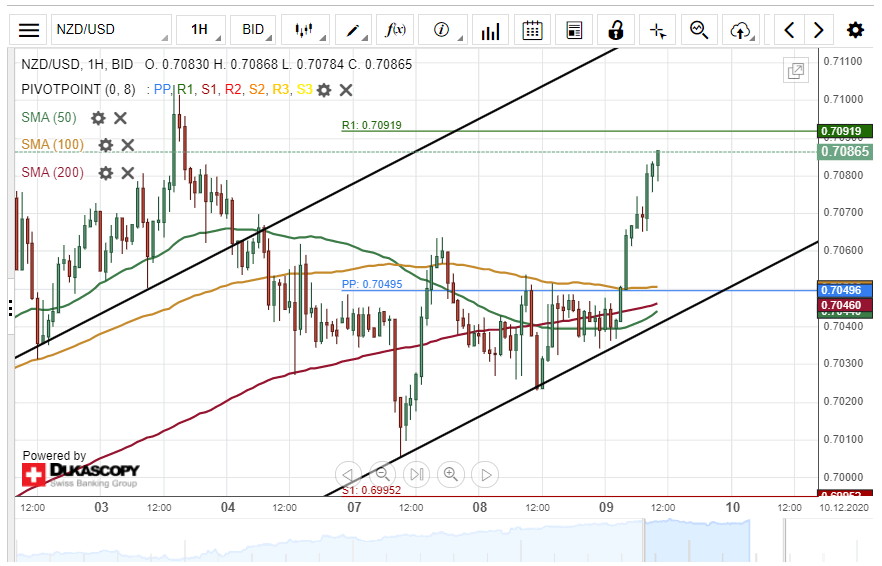Click the step-forward playback arrow

coord(485,475)
